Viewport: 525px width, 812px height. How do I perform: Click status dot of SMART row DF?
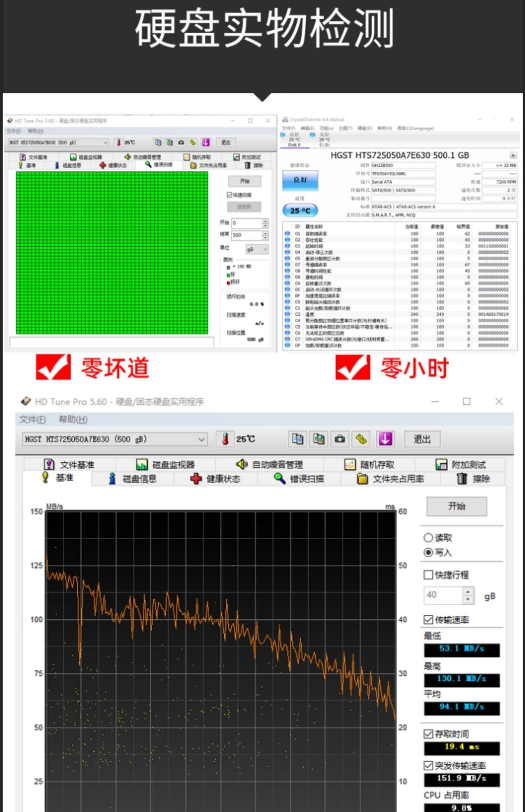287,346
